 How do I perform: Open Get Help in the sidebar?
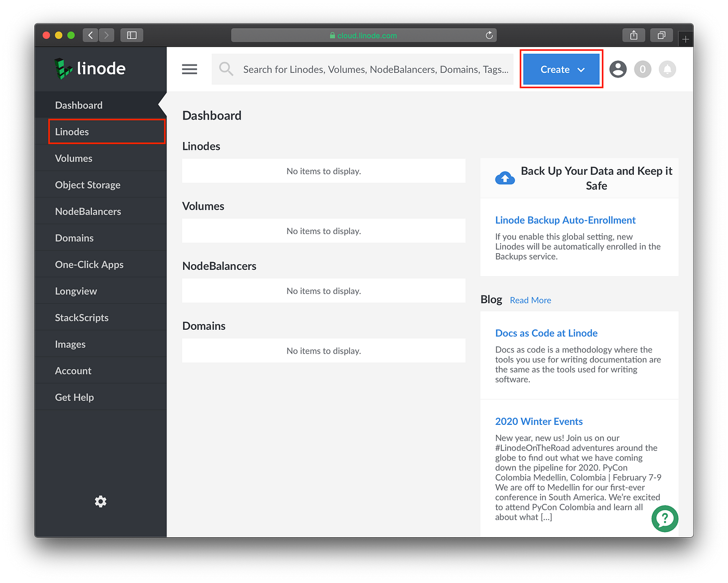point(101,397)
